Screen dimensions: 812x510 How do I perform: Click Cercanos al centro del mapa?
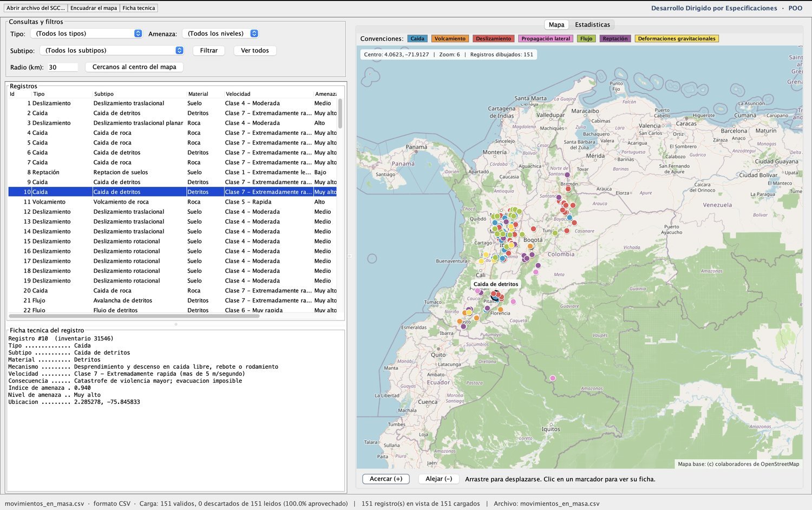(134, 67)
